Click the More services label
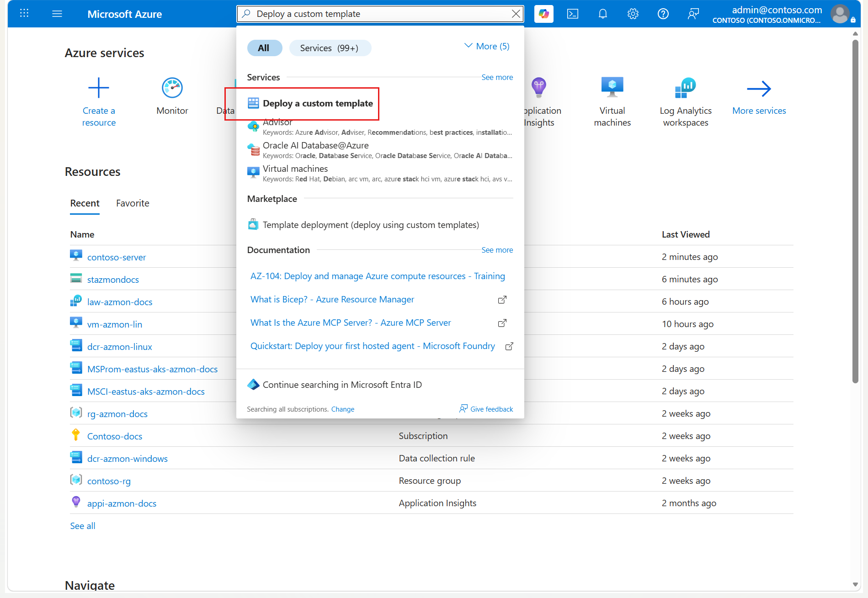The width and height of the screenshot is (868, 598). 759,111
